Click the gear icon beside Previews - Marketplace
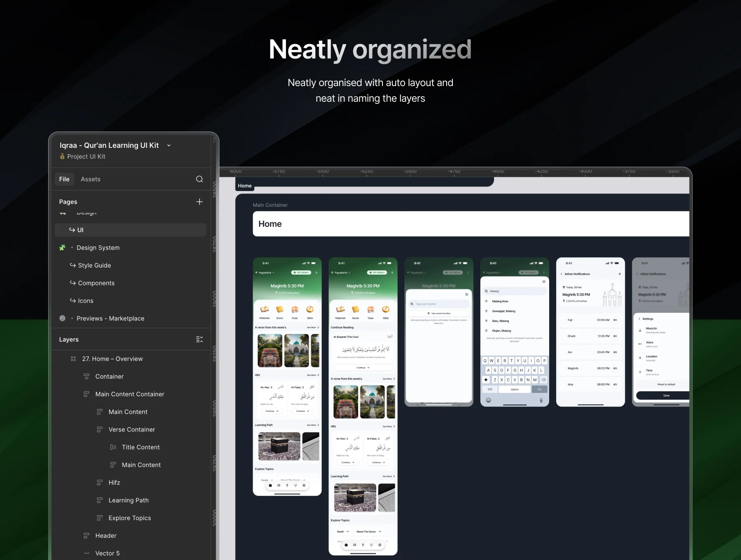The image size is (741, 560). pos(62,318)
